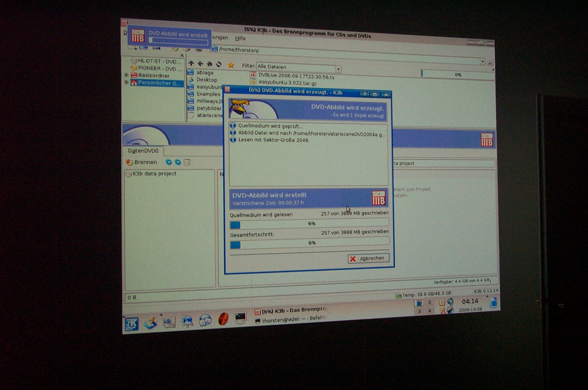Open the Hilfe menu
The height and width of the screenshot is (390, 588).
tap(240, 38)
